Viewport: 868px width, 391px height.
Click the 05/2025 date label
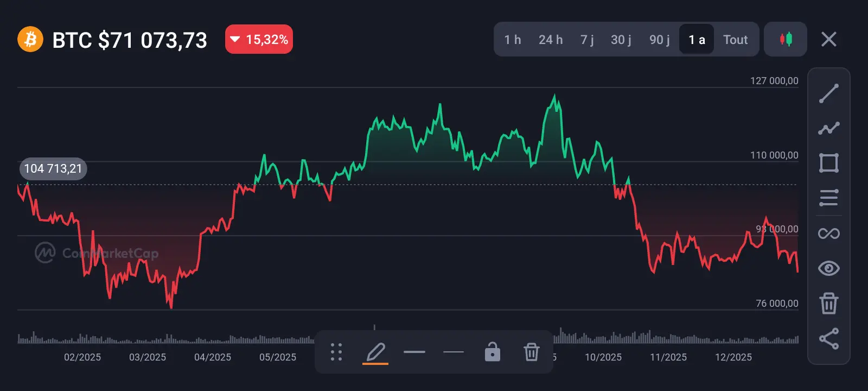[278, 357]
